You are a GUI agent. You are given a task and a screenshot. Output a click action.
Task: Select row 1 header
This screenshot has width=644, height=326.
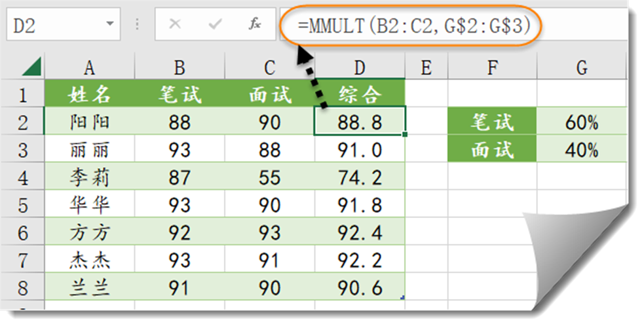pos(22,94)
